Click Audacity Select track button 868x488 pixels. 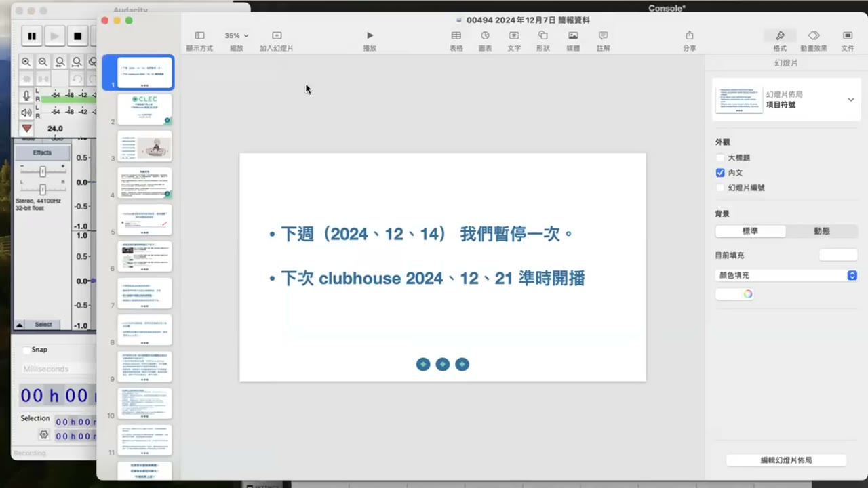tap(43, 325)
